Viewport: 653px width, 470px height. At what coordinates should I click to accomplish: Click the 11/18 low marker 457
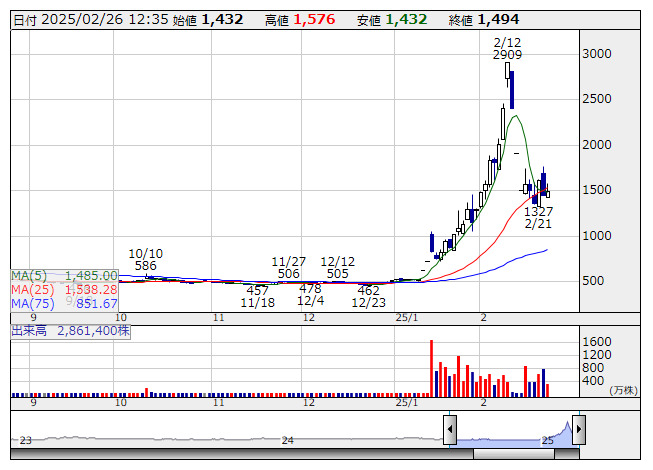(257, 290)
